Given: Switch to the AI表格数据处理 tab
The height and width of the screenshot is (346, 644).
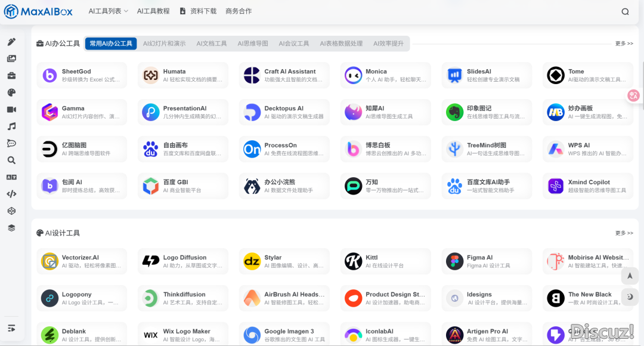Looking at the screenshot, I should point(341,44).
